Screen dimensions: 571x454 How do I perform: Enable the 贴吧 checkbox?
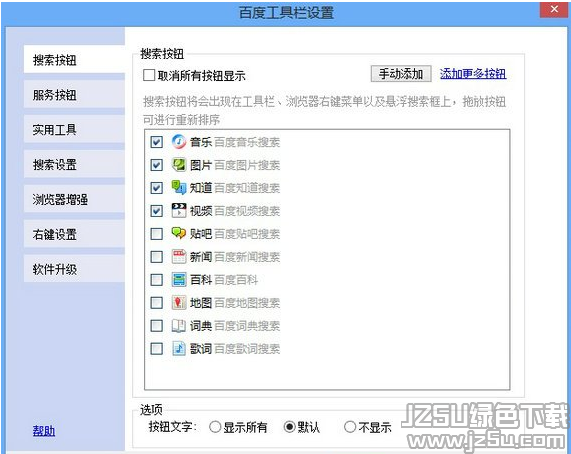[x=157, y=234]
